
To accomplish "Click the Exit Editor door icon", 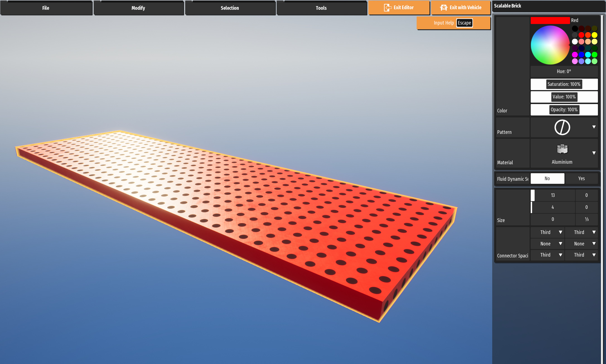I will click(387, 8).
